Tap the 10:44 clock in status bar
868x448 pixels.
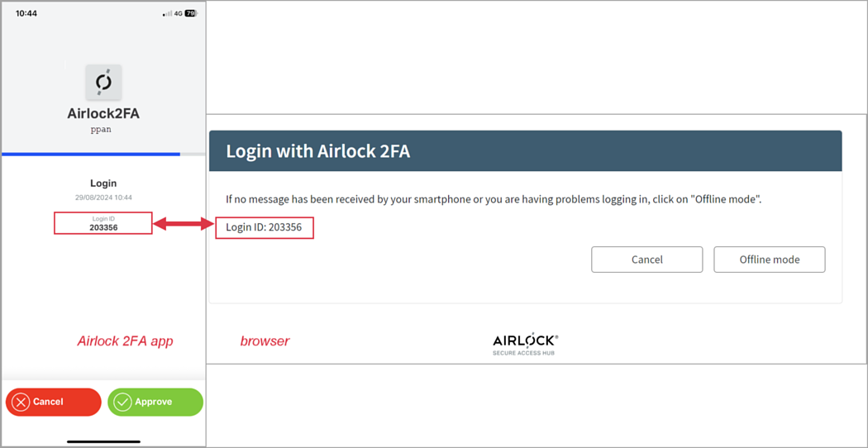26,13
